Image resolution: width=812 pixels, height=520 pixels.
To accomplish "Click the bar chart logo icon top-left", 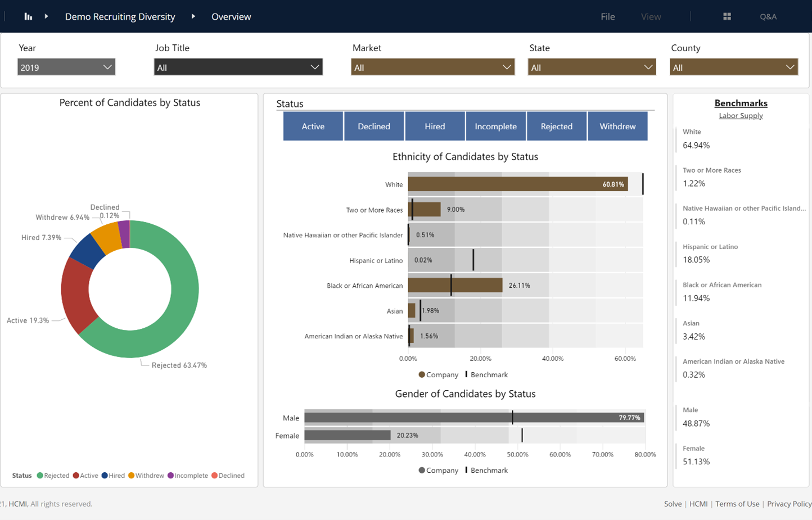I will (x=28, y=16).
